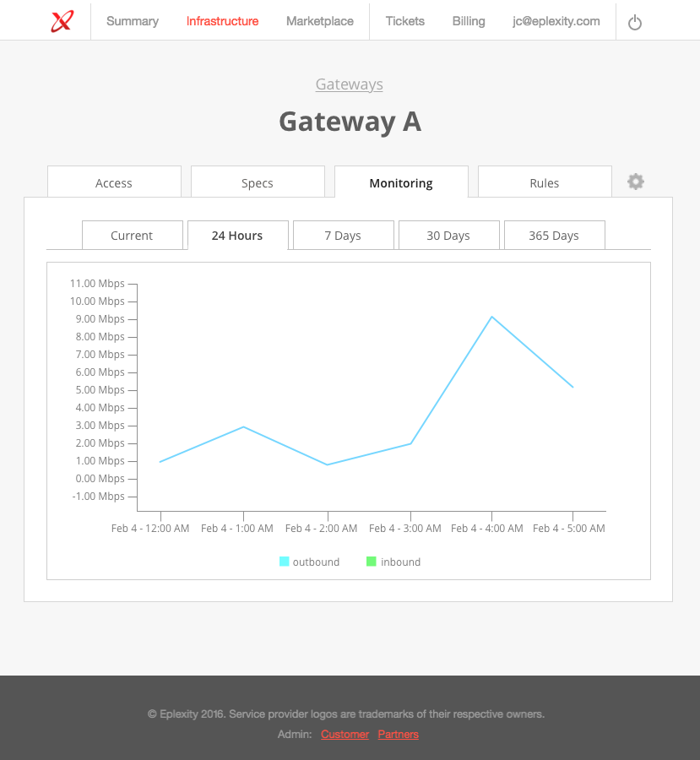Click the Feb 4 - 3:00 AM axis label

[x=405, y=529]
